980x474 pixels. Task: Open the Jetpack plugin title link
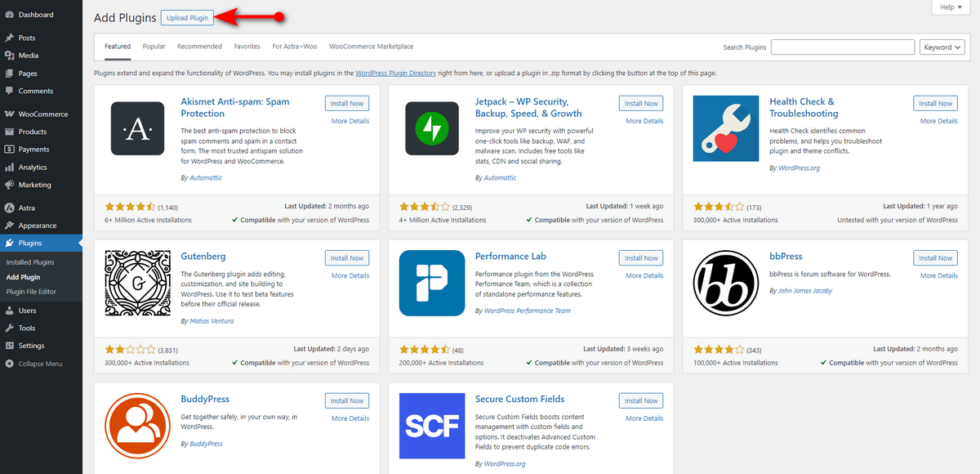pos(528,108)
